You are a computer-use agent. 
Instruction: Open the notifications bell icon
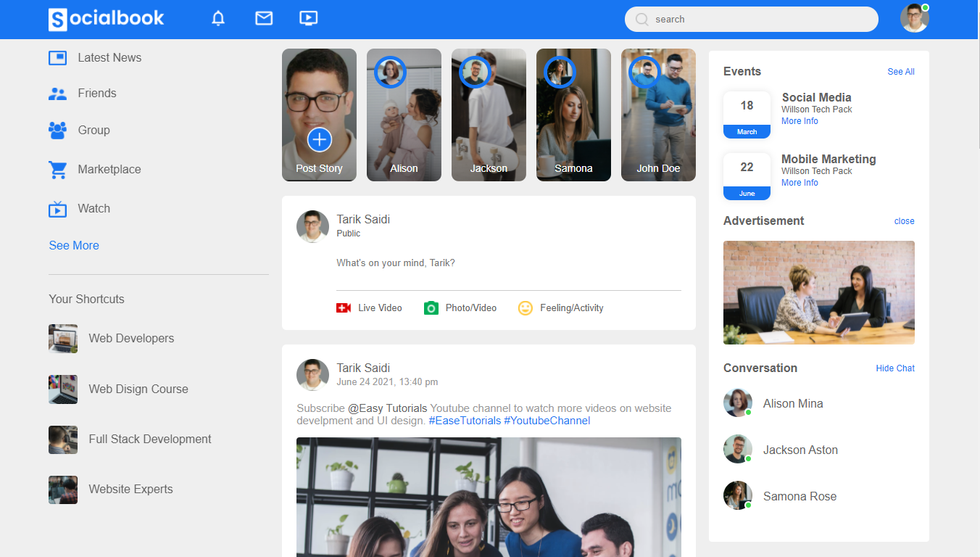pos(218,17)
